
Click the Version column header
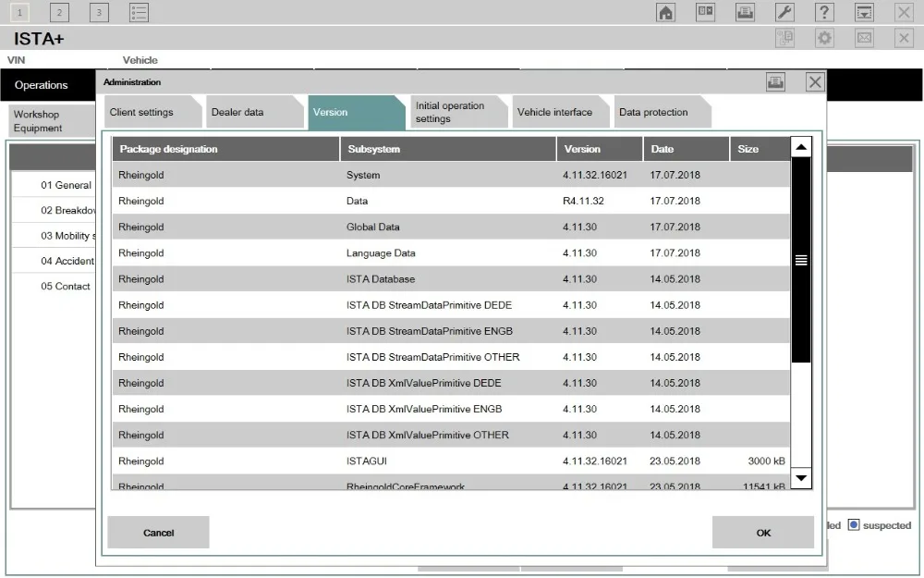pyautogui.click(x=600, y=149)
